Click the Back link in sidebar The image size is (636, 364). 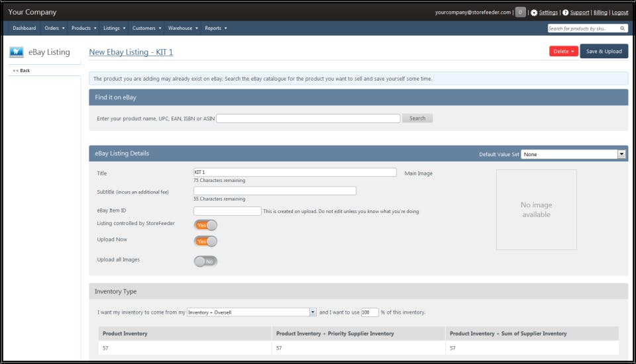(21, 71)
